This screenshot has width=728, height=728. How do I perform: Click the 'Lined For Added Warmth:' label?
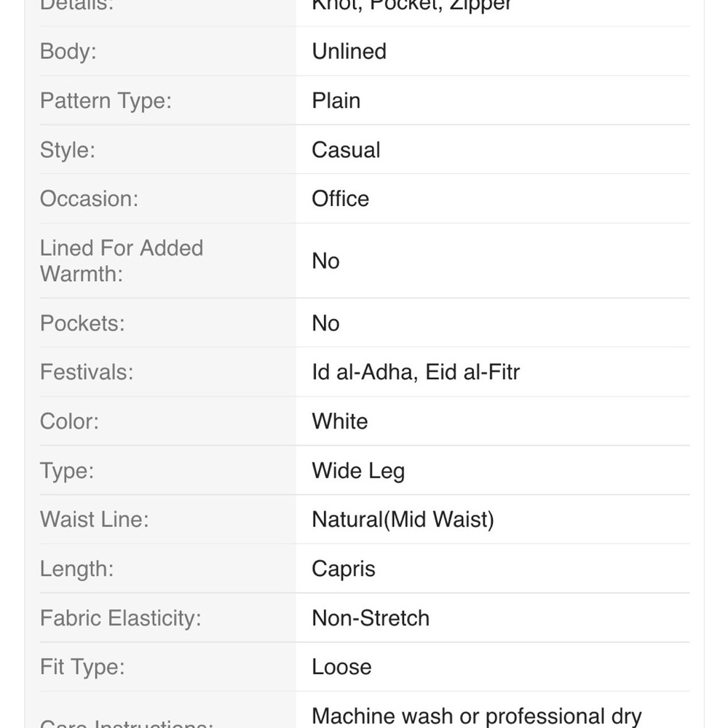point(122,261)
